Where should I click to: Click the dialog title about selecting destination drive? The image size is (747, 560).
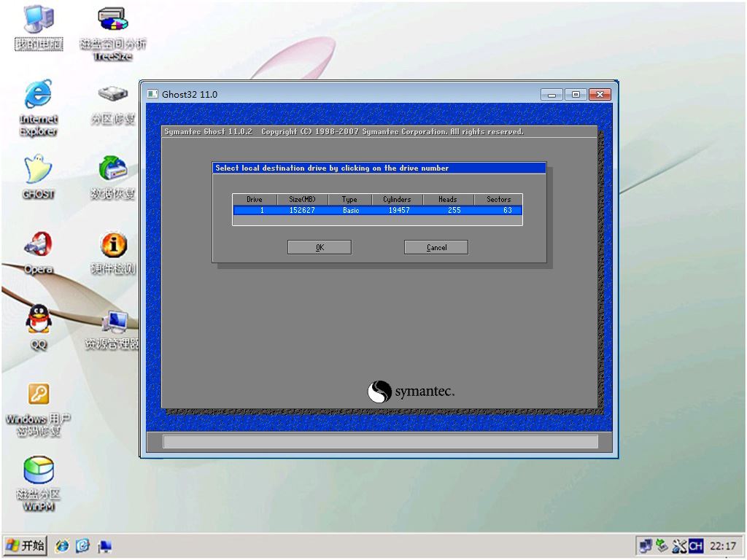[x=332, y=168]
